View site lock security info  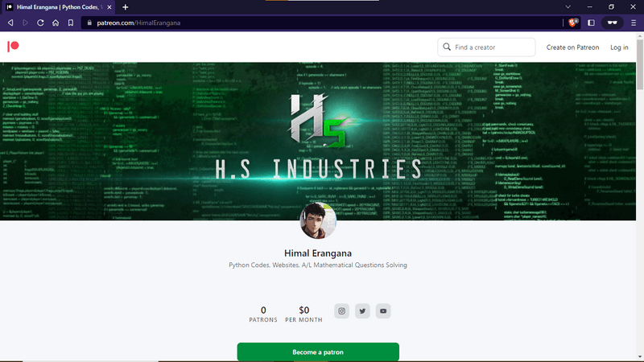pos(89,23)
